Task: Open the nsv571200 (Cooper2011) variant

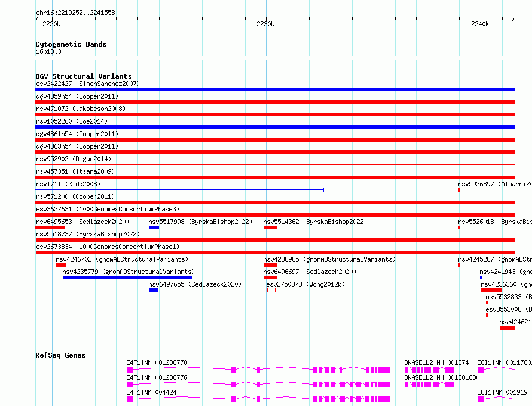Action: (x=75, y=196)
